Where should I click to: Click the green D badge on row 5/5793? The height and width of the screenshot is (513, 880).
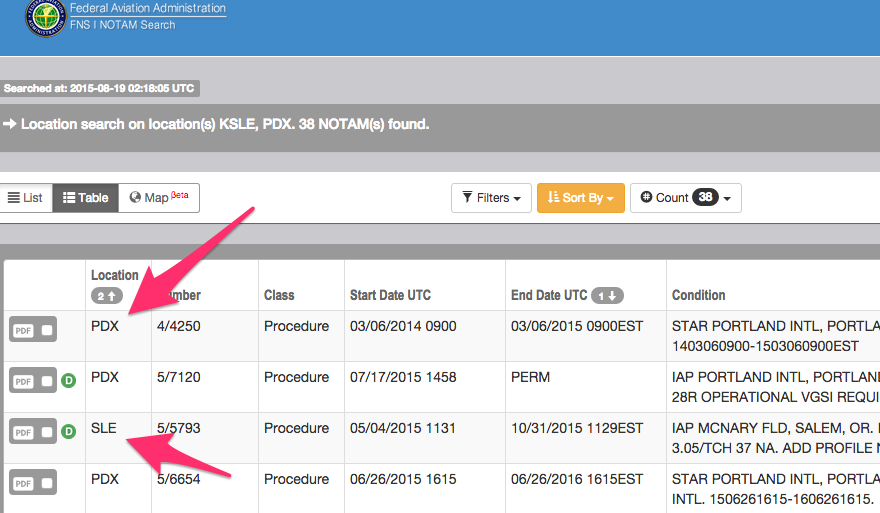(68, 432)
